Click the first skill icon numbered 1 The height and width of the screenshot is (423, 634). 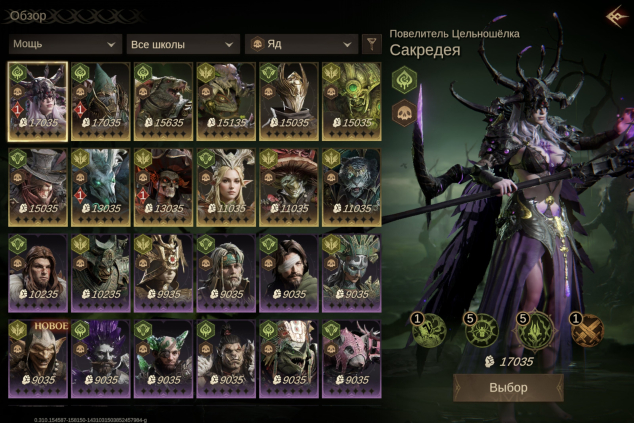pyautogui.click(x=428, y=330)
